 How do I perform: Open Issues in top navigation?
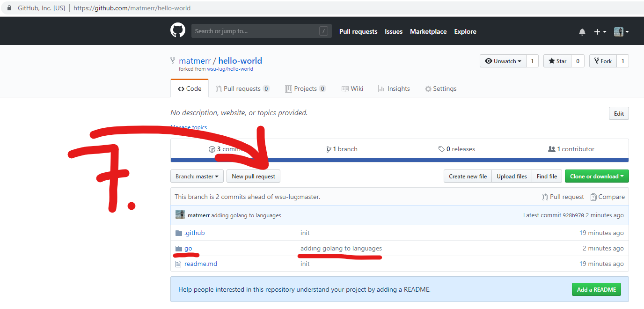pos(394,31)
